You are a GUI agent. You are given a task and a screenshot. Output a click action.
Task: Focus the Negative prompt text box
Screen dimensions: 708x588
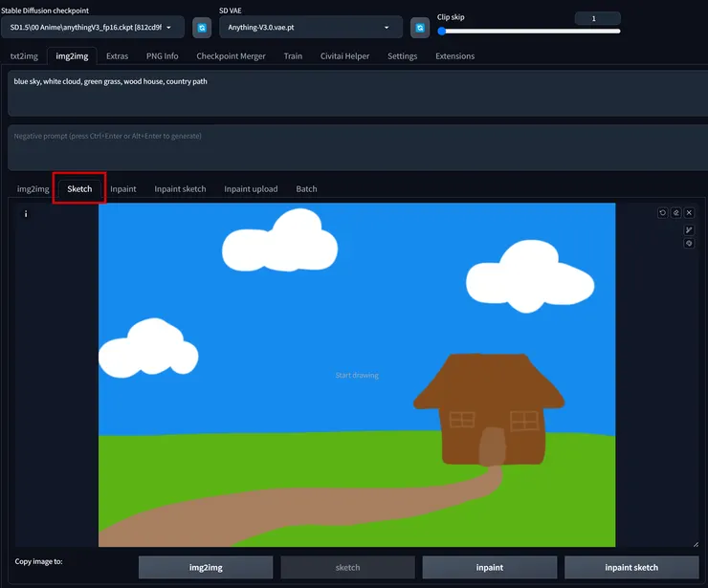358,147
